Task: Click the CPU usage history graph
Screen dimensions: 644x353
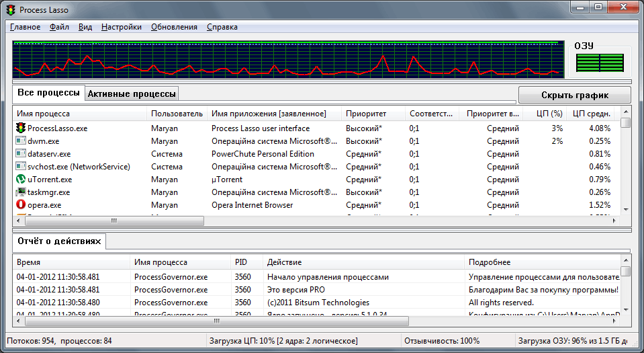Action: click(288, 59)
